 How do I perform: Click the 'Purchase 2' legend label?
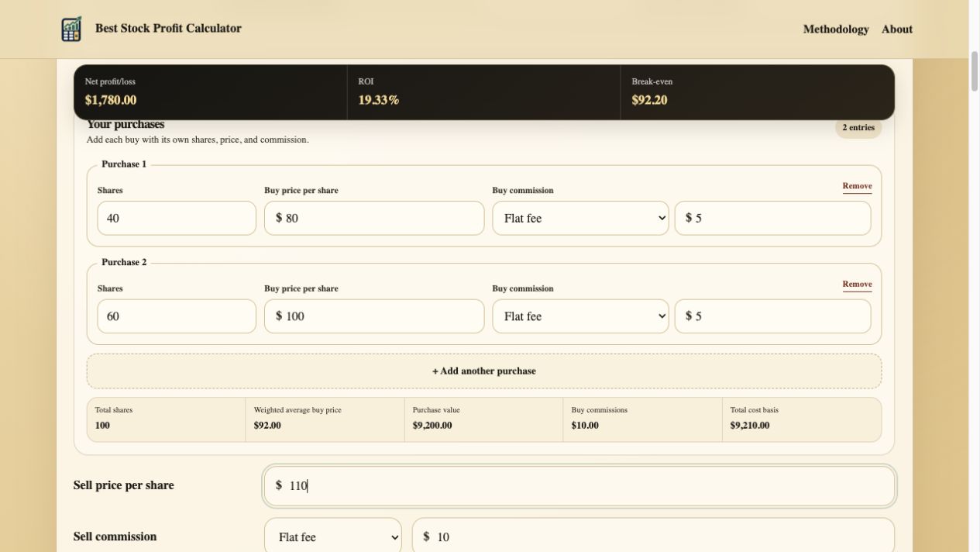click(x=124, y=262)
